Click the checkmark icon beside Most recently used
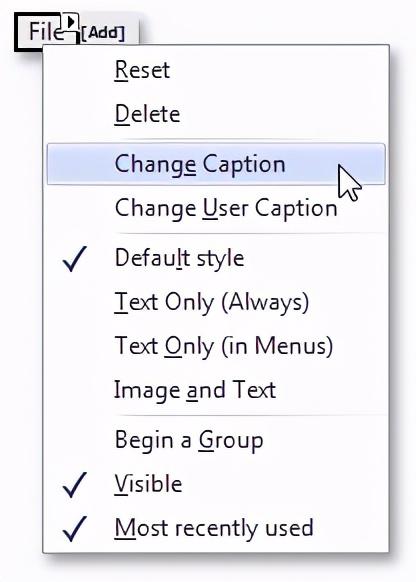 75,528
